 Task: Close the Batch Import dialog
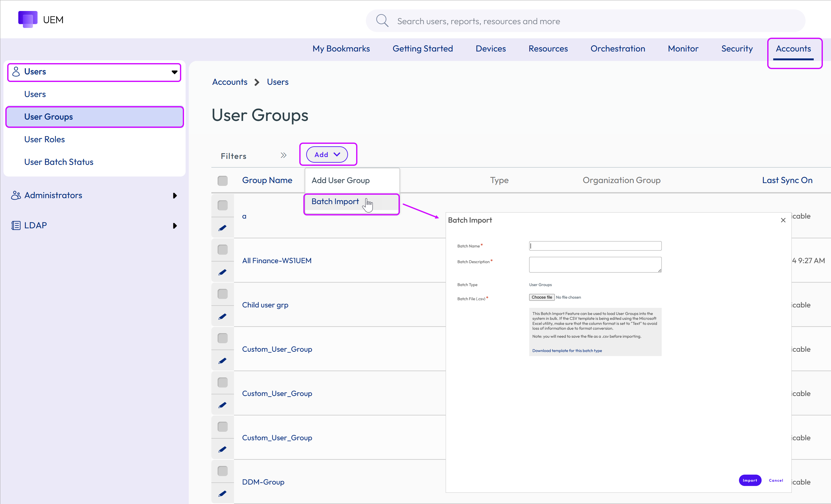click(783, 220)
